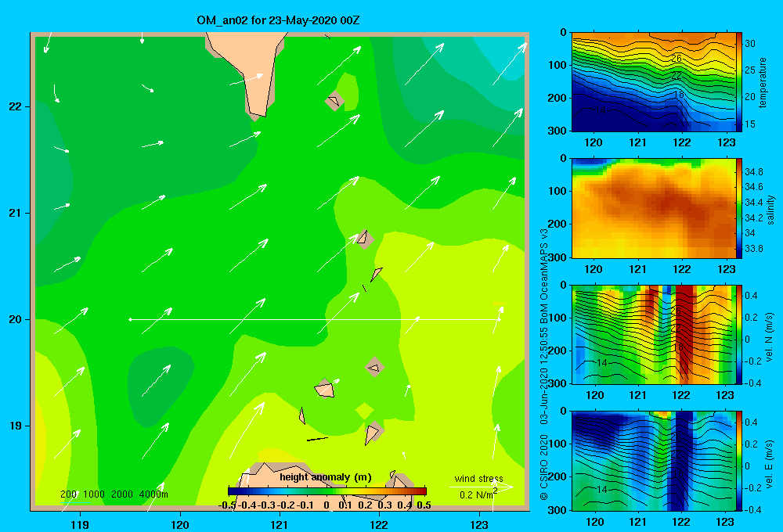
Task: Click the 'height anomaly (m)' legend label
Action: (326, 477)
